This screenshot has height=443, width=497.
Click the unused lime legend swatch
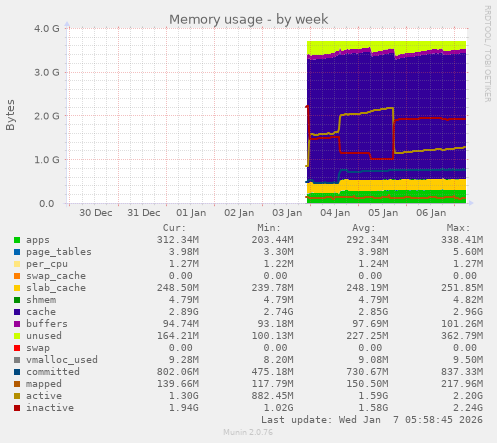click(x=17, y=336)
